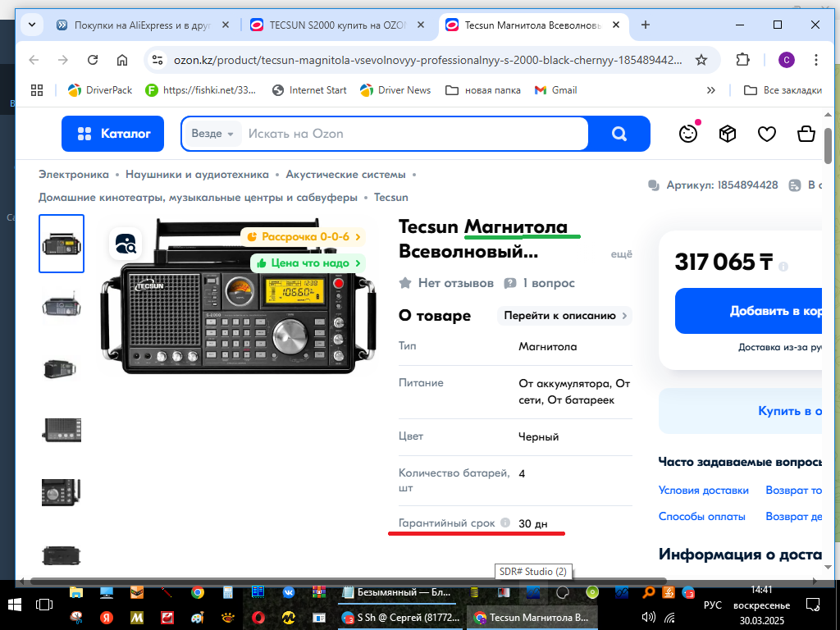
Task: Click the address bar URL
Action: click(x=427, y=60)
